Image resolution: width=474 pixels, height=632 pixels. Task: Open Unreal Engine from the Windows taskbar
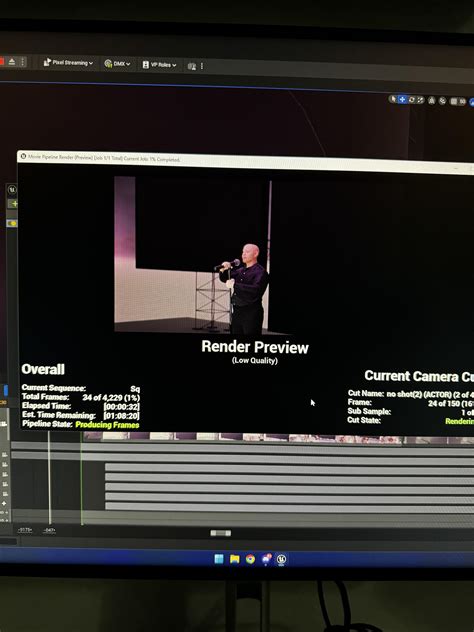point(281,559)
